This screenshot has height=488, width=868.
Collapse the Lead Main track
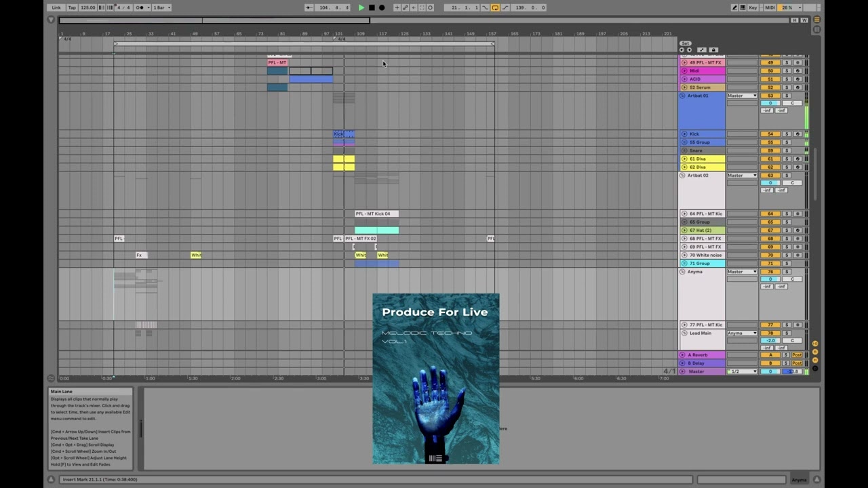(x=683, y=333)
